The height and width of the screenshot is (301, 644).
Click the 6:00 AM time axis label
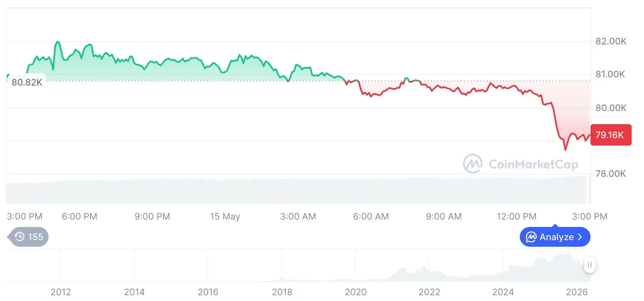(x=371, y=217)
